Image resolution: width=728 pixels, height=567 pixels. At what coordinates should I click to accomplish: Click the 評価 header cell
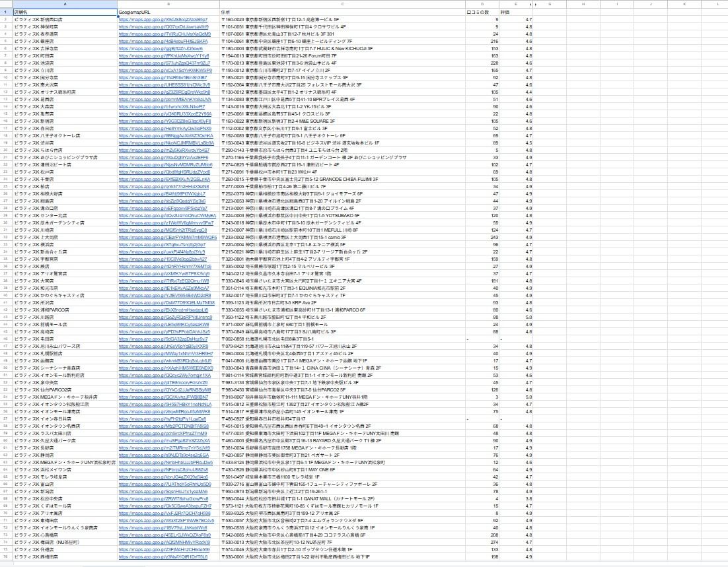tap(509, 13)
